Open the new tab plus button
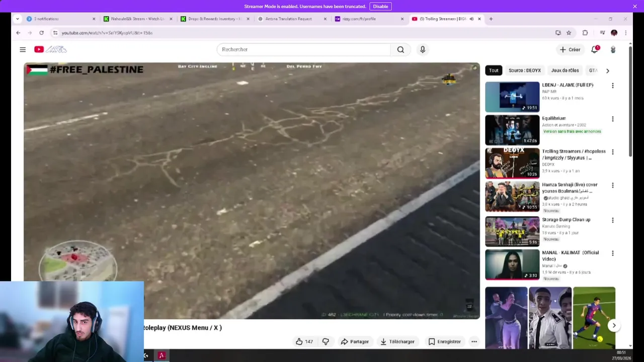 click(x=491, y=19)
